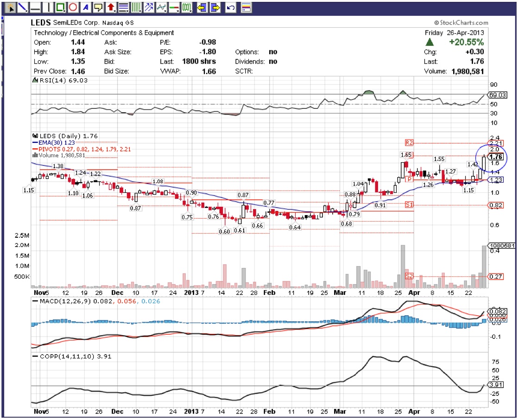Click the COPP(14,11,10) 3.91 label
The image size is (518, 420).
[x=76, y=356]
